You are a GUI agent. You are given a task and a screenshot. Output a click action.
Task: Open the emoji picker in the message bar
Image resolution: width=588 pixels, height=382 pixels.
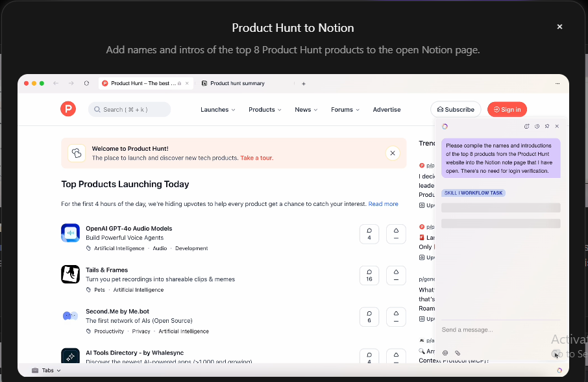pos(445,352)
